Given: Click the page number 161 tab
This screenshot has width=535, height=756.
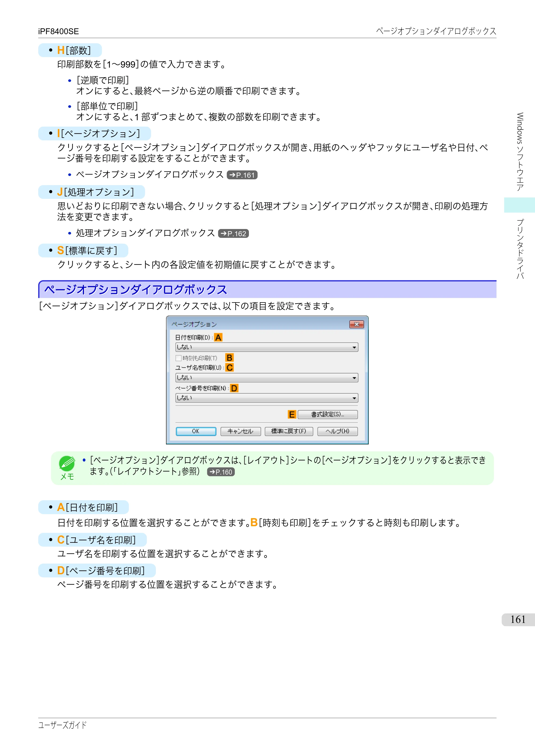Looking at the screenshot, I should 518,619.
